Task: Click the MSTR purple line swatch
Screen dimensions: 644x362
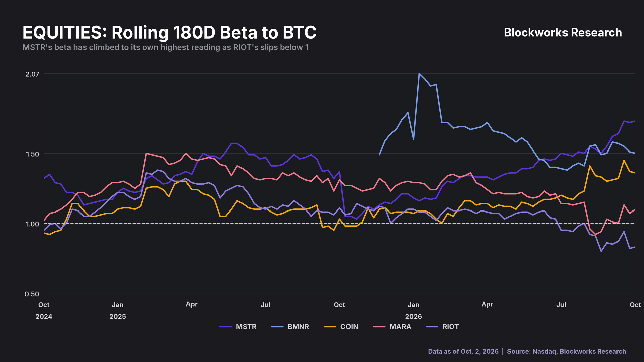Action: (226, 327)
